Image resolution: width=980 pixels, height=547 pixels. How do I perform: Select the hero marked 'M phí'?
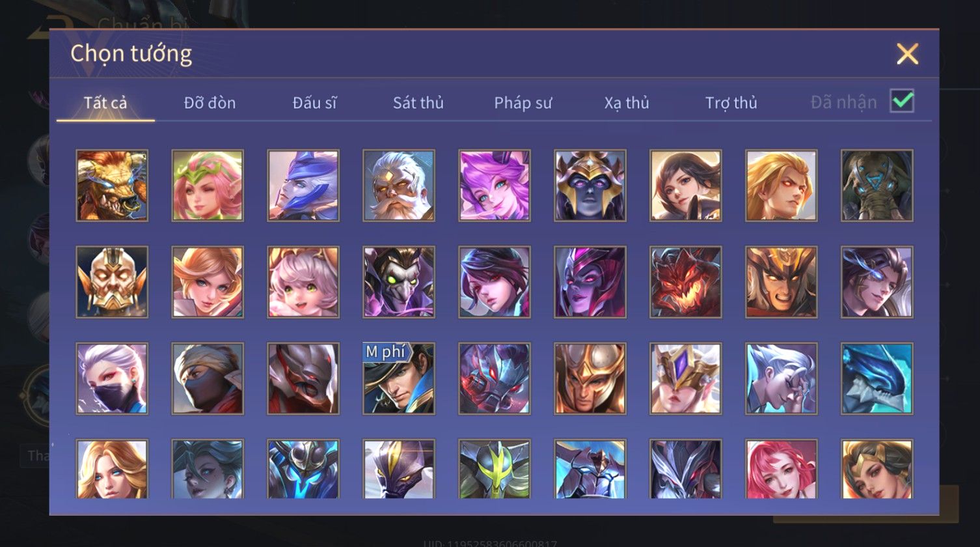coord(399,378)
